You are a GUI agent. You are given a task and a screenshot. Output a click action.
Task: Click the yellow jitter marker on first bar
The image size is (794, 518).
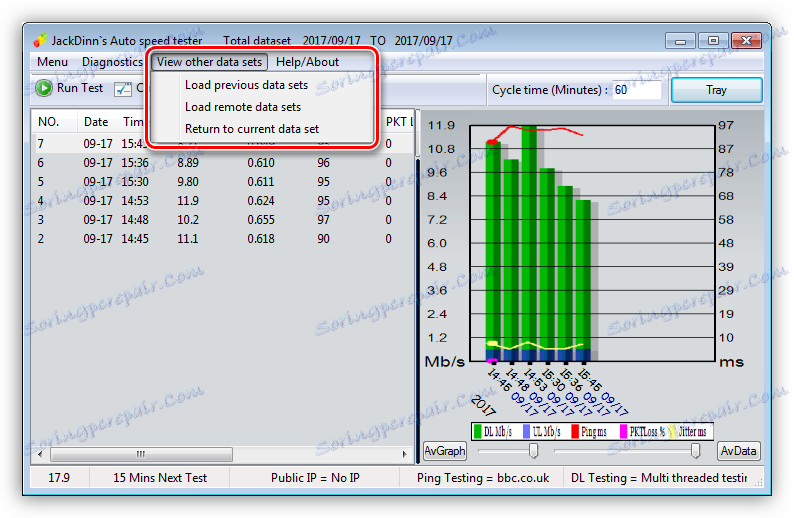pos(492,344)
